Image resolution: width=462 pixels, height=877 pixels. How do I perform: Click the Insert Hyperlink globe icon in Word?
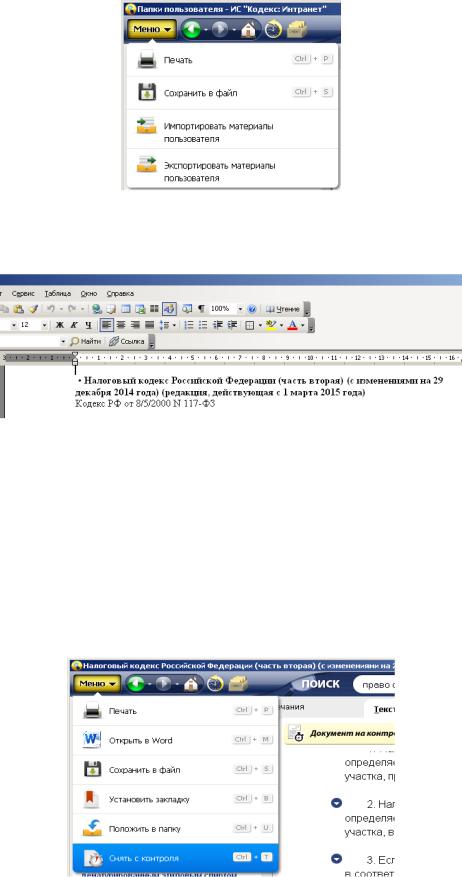pos(97,309)
